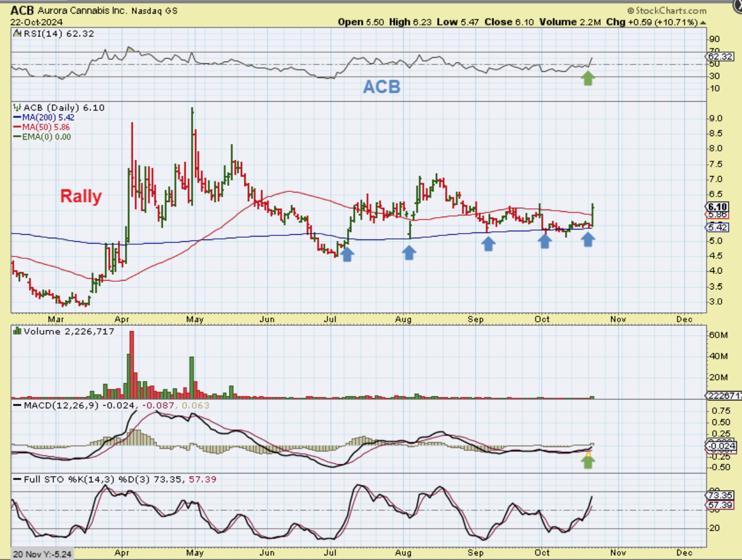The image size is (742, 560).
Task: Click the bar icon beside Volume 2,226,717
Action: [x=18, y=332]
